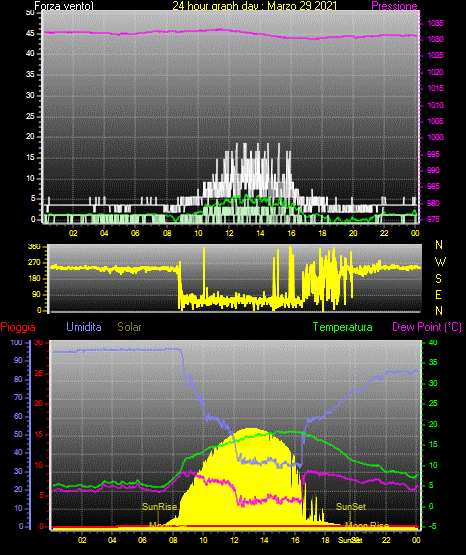Click the E compass direction label
This screenshot has width=466, height=555.
click(x=438, y=294)
